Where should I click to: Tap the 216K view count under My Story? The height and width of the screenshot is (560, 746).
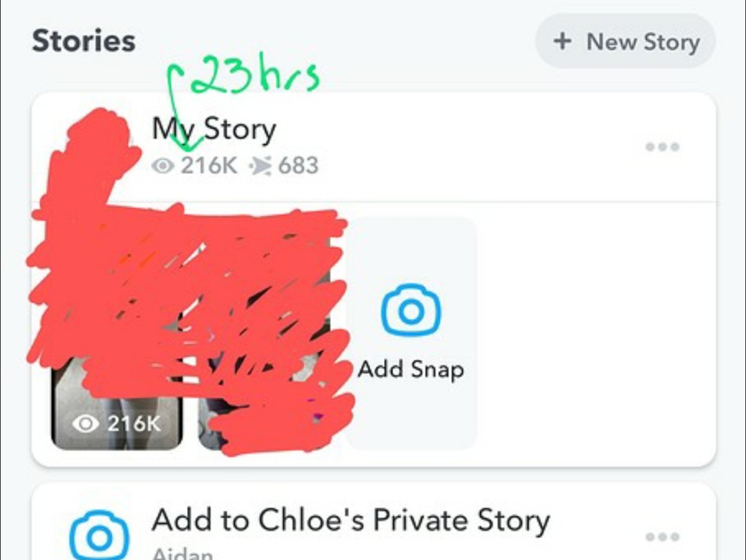(x=209, y=166)
